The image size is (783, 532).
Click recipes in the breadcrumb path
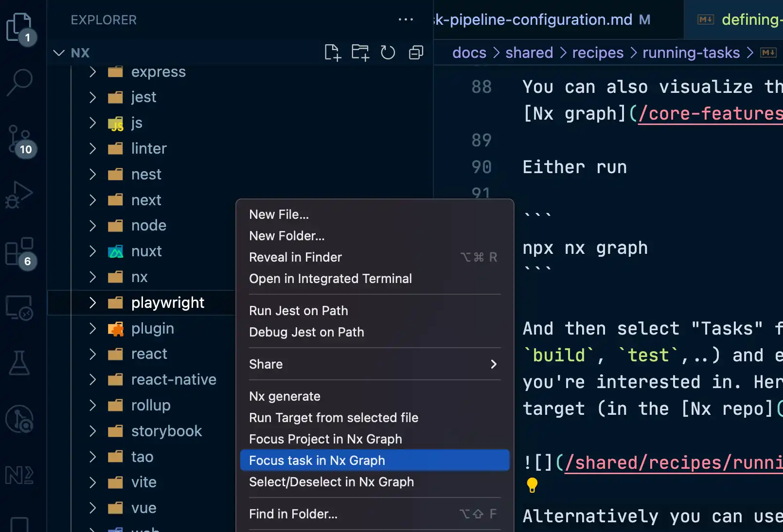click(597, 53)
